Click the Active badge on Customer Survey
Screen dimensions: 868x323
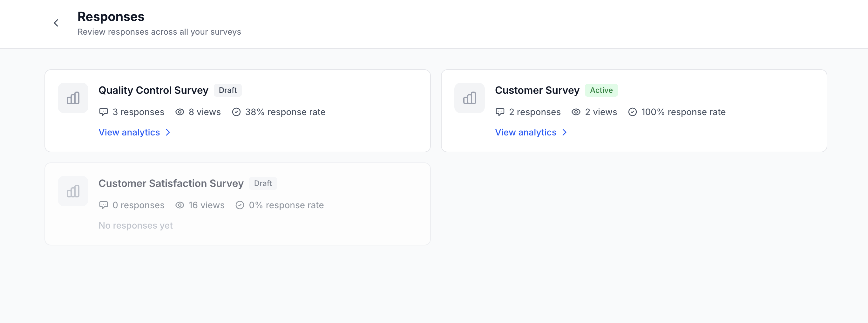601,90
